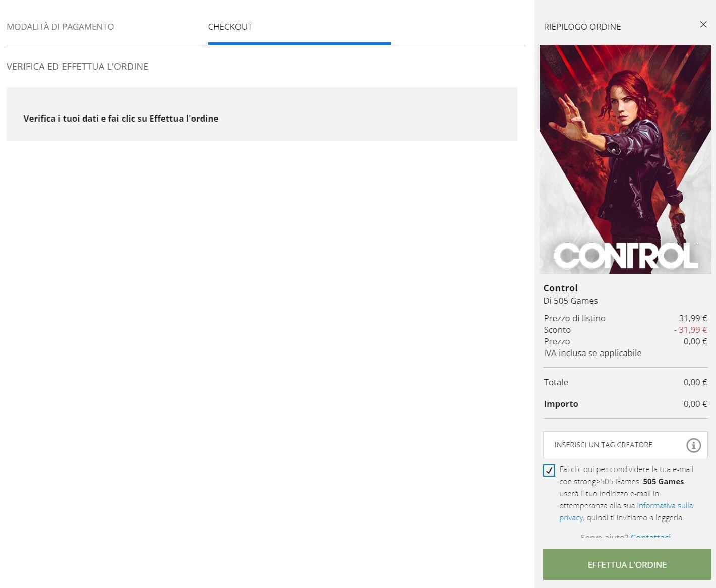The width and height of the screenshot is (716, 588).
Task: Click the creator tag info icon
Action: [x=693, y=445]
